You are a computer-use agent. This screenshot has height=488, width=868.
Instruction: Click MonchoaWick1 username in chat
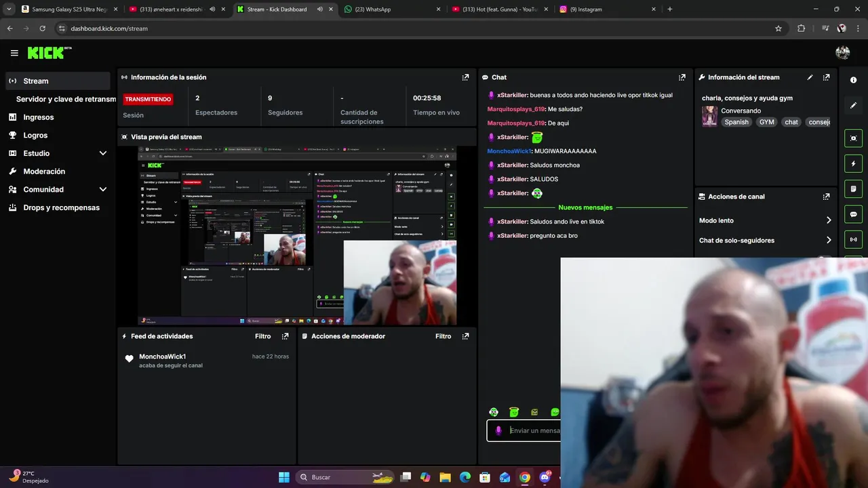pyautogui.click(x=509, y=151)
